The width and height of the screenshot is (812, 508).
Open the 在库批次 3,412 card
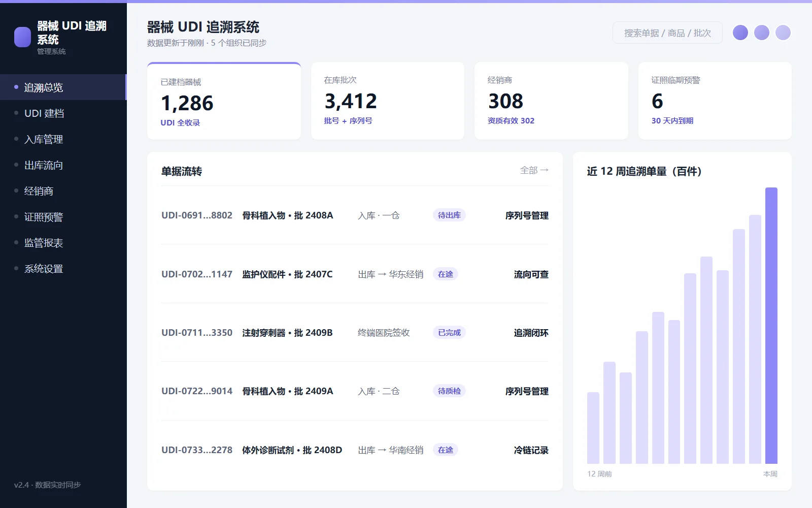point(388,101)
